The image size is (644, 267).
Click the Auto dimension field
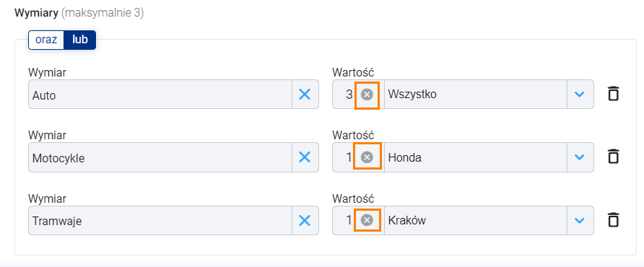point(160,95)
